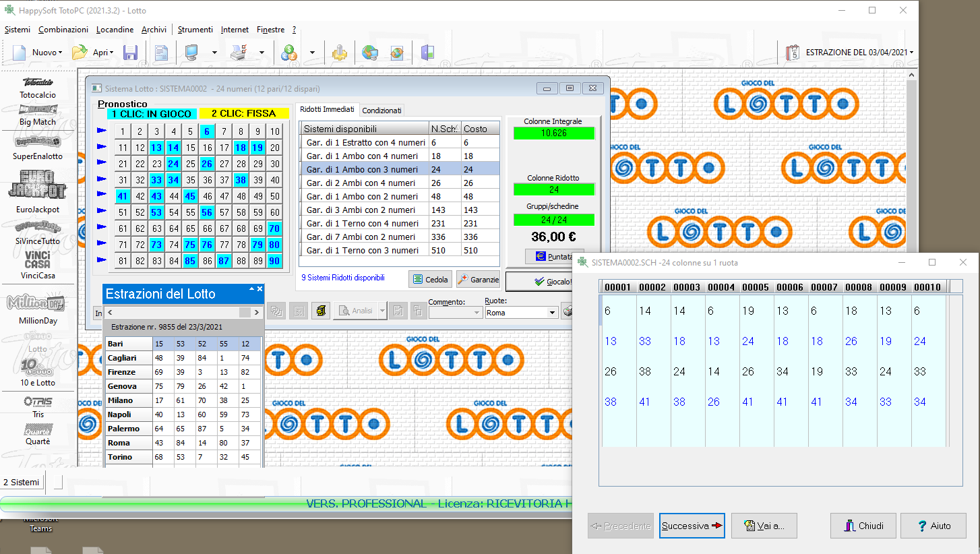Viewport: 980px width, 554px height.
Task: Toggle number 13 in Pronostico grid
Action: tap(156, 148)
